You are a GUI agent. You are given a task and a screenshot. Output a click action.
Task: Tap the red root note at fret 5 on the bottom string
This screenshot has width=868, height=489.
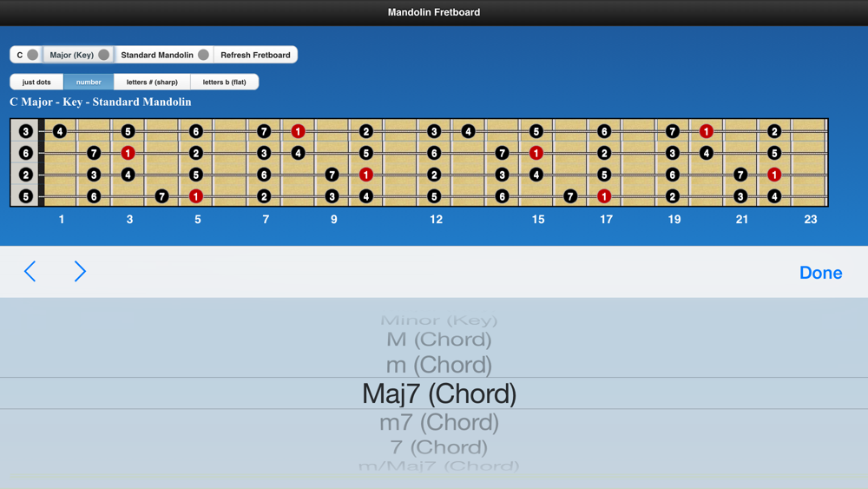click(x=196, y=196)
